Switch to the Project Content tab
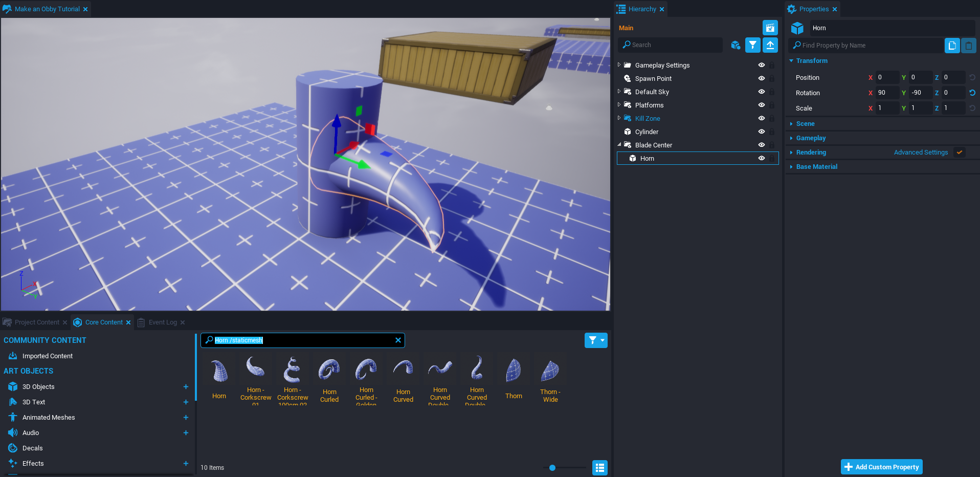The image size is (980, 477). [x=36, y=322]
